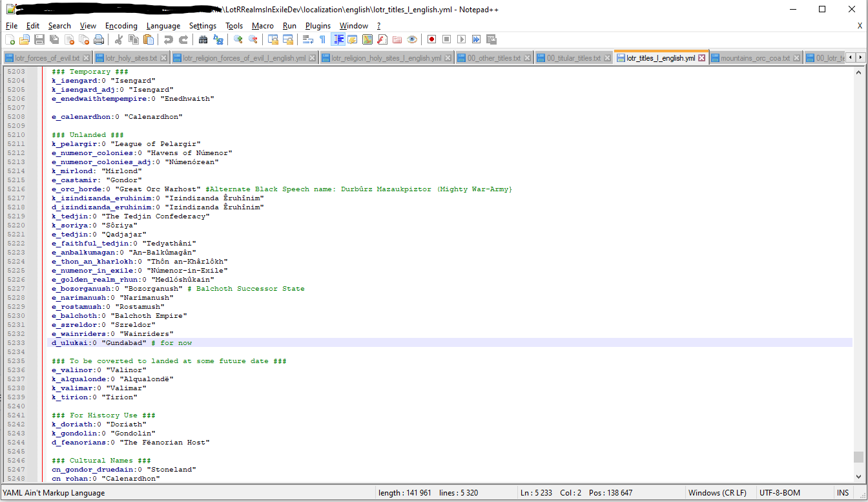Screen dimensions: 868x502
Task: Click the Close All toolbar icon
Action: pyautogui.click(x=84, y=39)
